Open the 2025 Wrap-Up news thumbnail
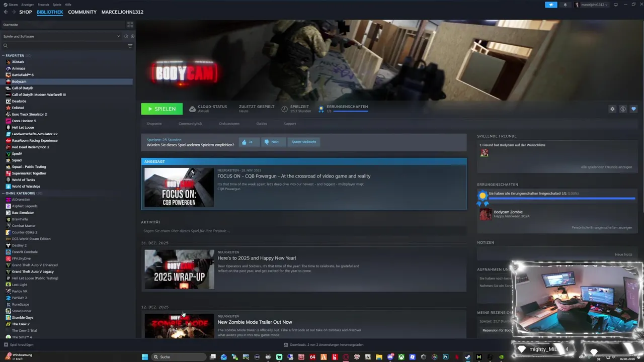This screenshot has width=644, height=362. click(180, 269)
